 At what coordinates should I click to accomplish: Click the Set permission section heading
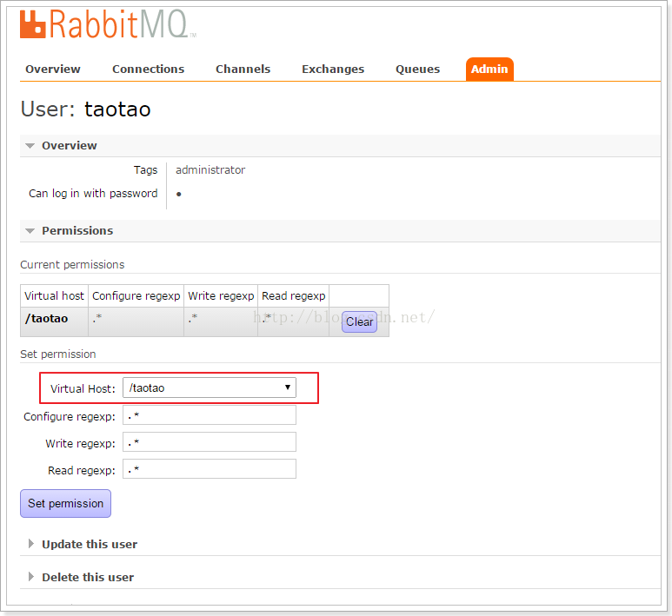click(58, 354)
